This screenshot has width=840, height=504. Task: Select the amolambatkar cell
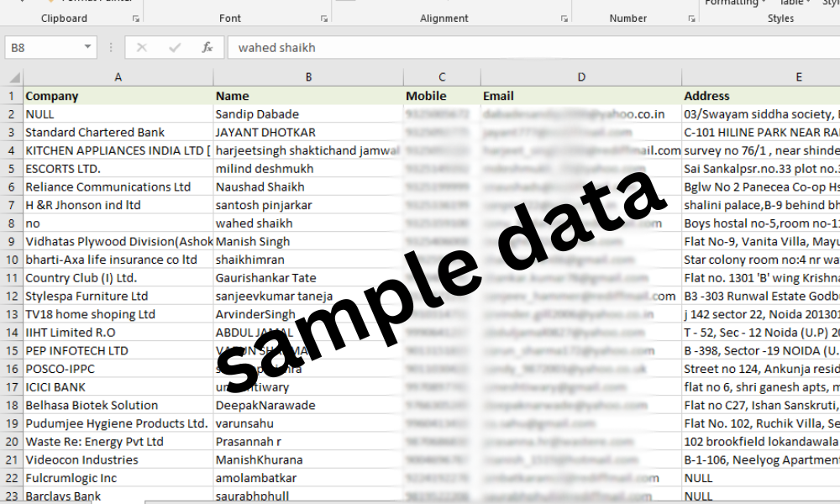pyautogui.click(x=308, y=478)
